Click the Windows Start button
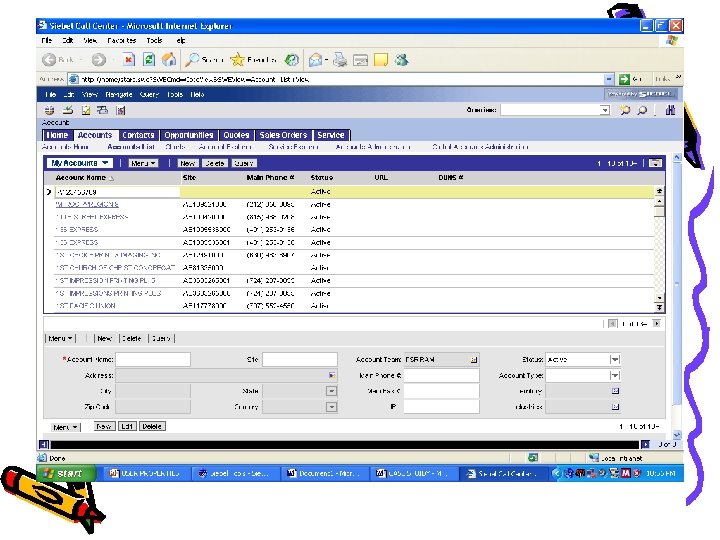 (66, 473)
